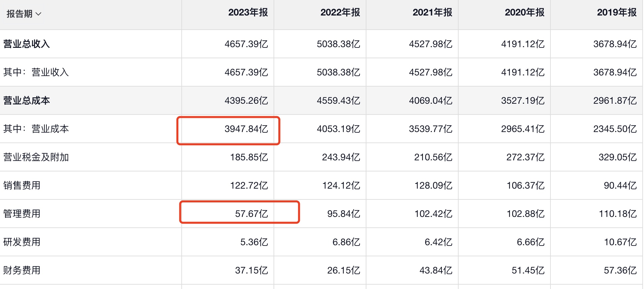Open the 报告期 dropdown
Viewport: 644px width, 289px height.
click(24, 14)
